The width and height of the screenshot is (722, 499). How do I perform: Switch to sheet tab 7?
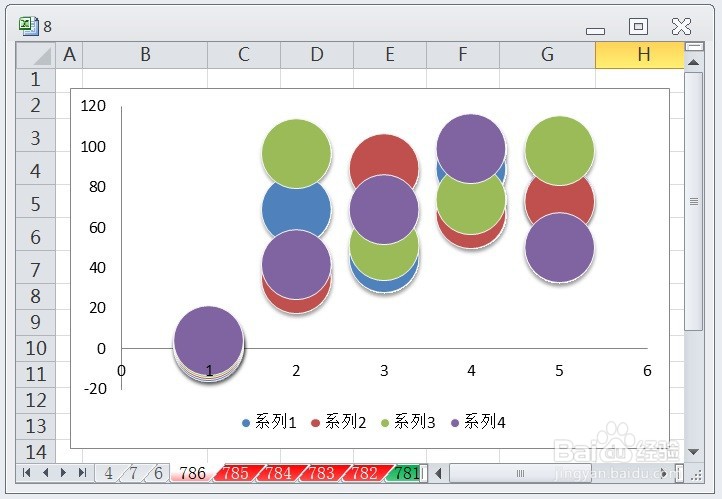click(134, 473)
